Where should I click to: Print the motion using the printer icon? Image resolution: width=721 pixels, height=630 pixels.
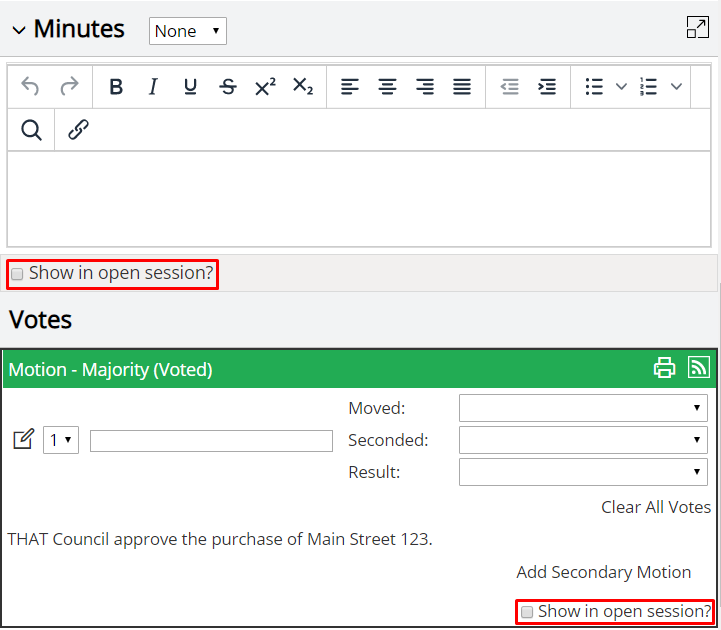(x=664, y=368)
